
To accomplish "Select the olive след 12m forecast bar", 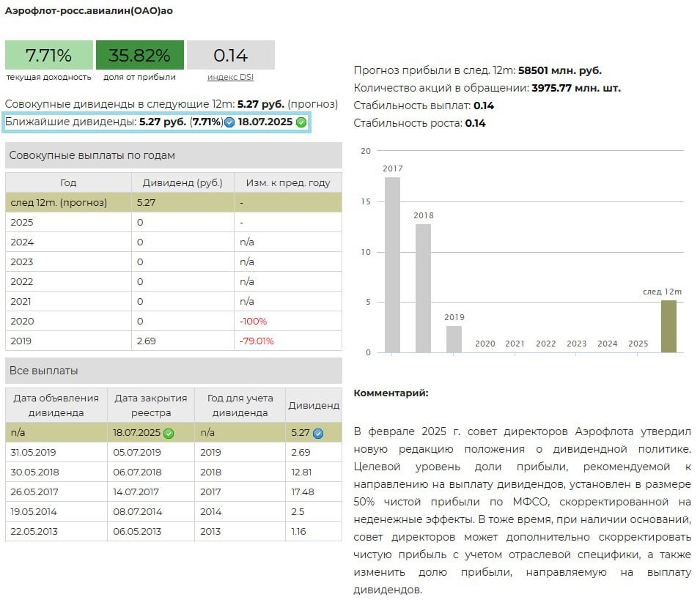I will click(x=668, y=326).
